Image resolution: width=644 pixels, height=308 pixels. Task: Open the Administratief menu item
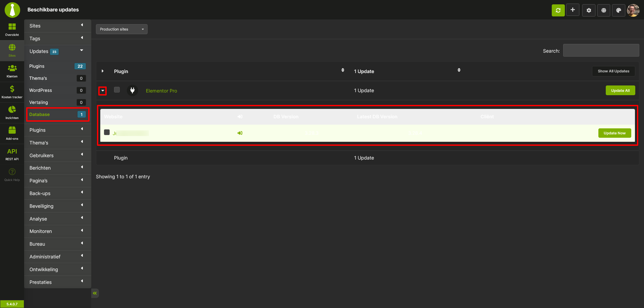tap(58, 257)
